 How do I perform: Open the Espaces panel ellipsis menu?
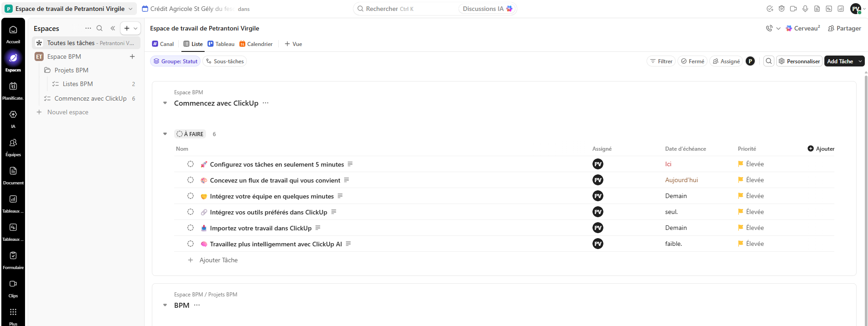tap(88, 28)
